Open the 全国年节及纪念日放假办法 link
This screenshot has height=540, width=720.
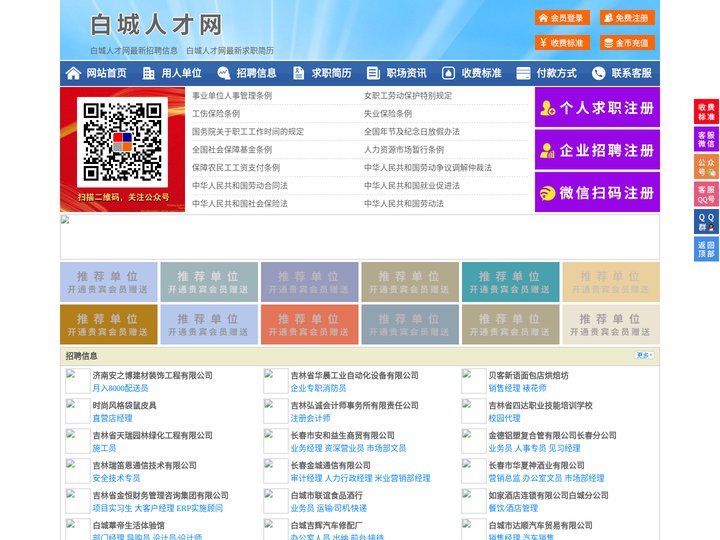click(x=412, y=131)
